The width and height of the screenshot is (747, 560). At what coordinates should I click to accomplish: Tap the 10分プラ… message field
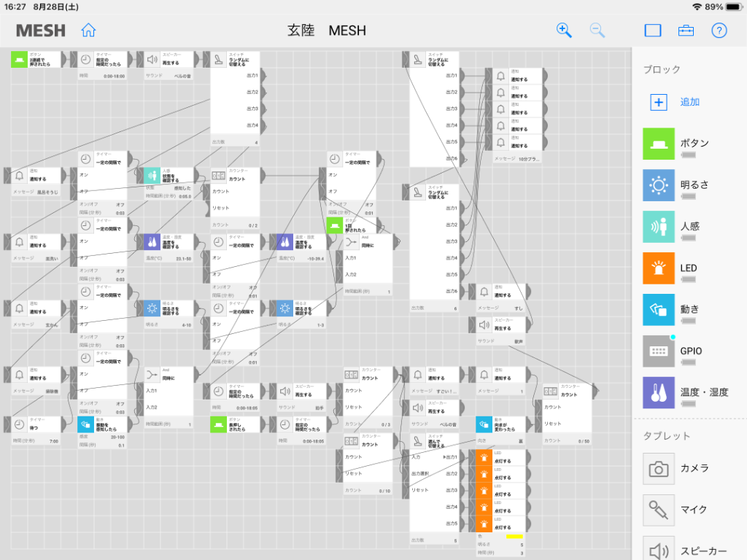(517, 158)
